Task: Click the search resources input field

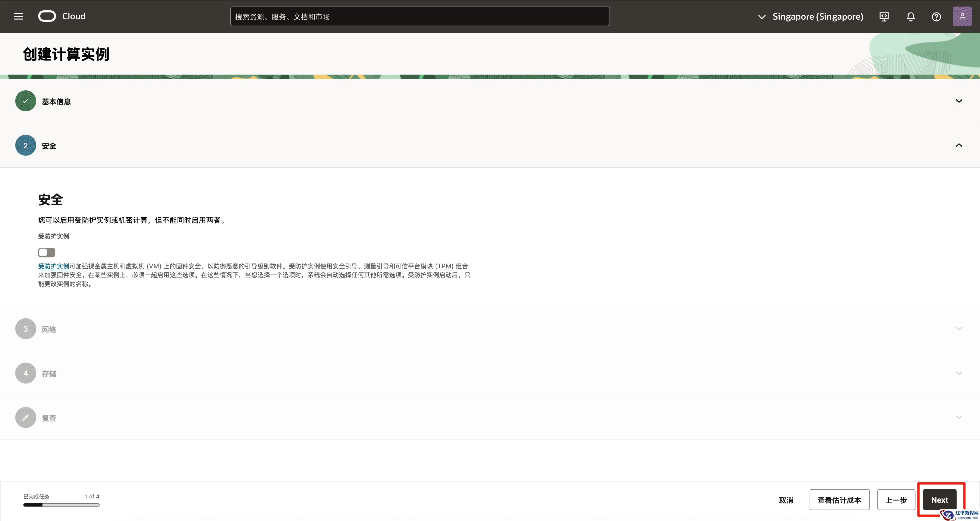Action: tap(419, 17)
